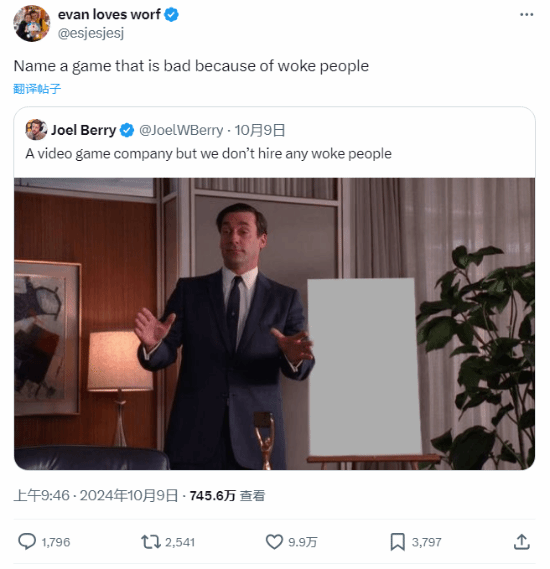View the 745.6万 查看 views count
Image resolution: width=550 pixels, height=569 pixels.
click(227, 495)
